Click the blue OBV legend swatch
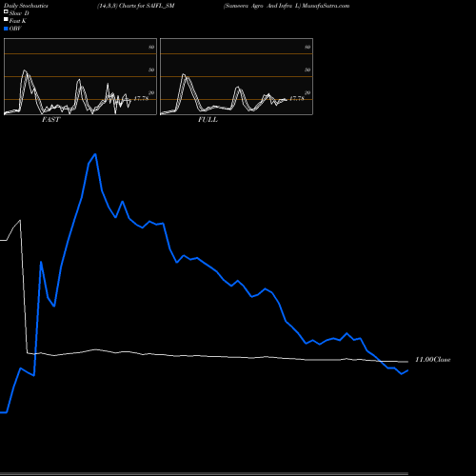This screenshot has height=476, width=476. pyautogui.click(x=6, y=29)
